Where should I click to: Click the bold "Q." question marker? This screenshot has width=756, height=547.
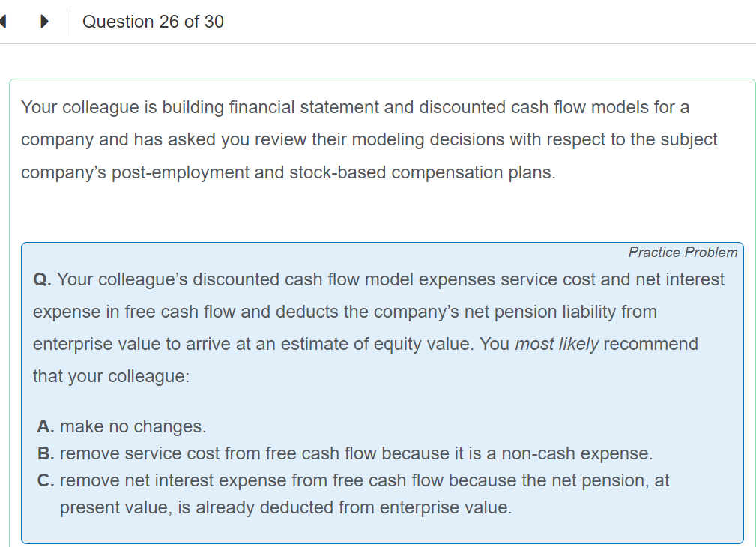click(43, 279)
